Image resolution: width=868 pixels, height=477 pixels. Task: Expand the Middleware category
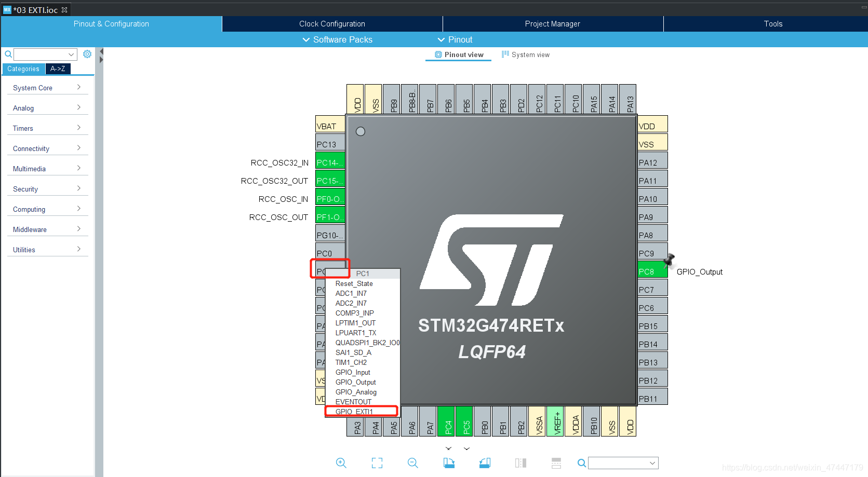[47, 229]
